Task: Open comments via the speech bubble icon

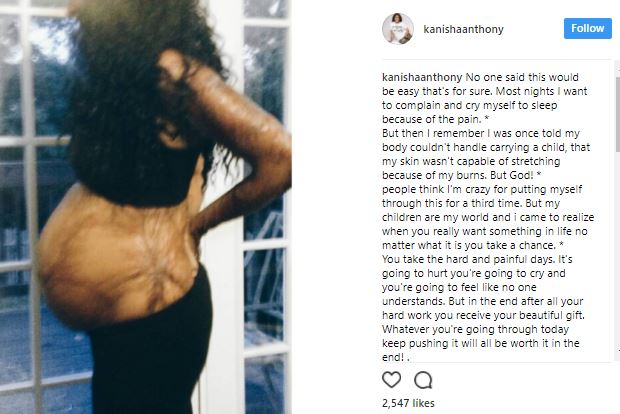Action: pyautogui.click(x=423, y=380)
